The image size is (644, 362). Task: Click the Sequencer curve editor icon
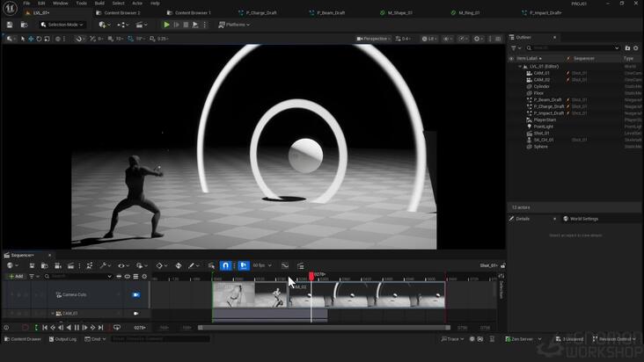pos(285,265)
